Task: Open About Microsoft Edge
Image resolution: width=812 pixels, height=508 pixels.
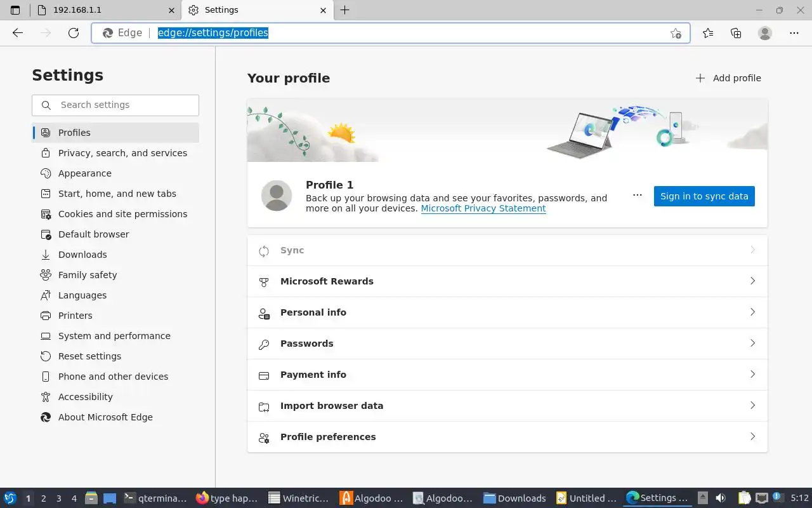Action: click(115, 417)
